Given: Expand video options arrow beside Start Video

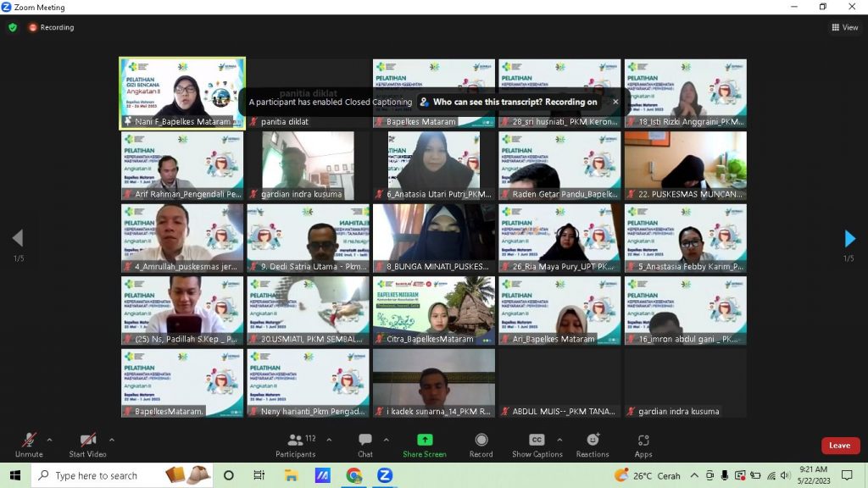Looking at the screenshot, I should 112,440.
